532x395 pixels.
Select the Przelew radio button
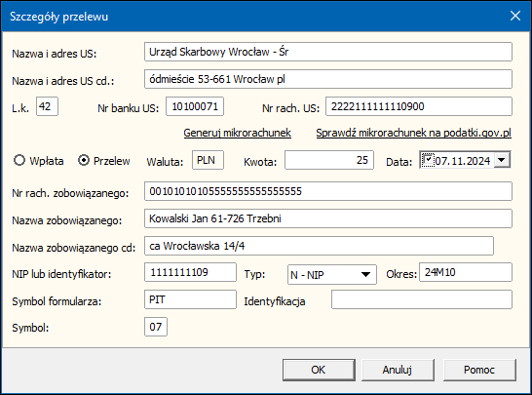84,160
